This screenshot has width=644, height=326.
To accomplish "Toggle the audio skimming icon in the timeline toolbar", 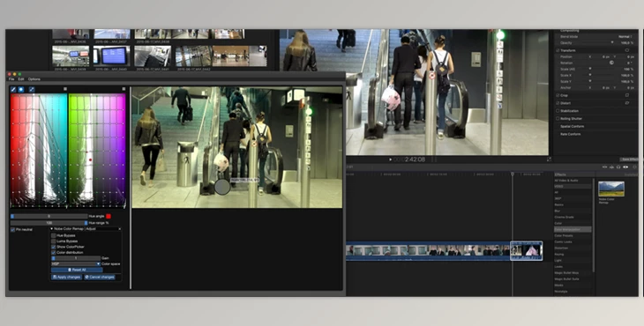I will (x=611, y=167).
